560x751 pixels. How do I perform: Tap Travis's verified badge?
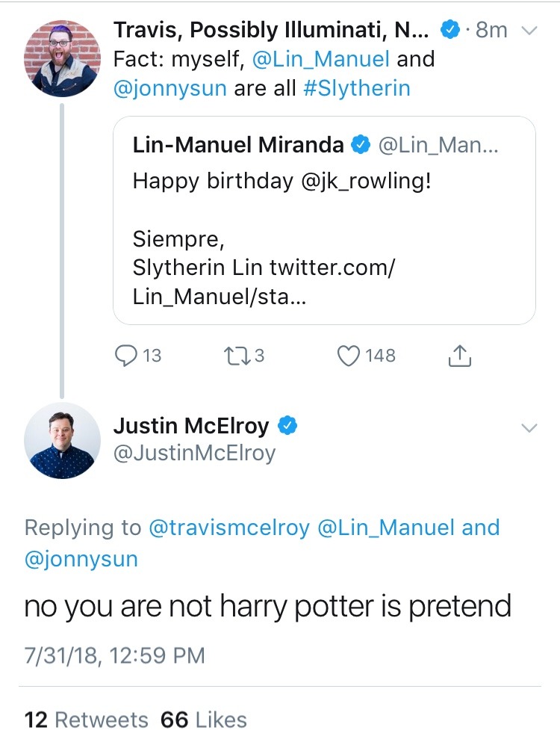(x=449, y=30)
